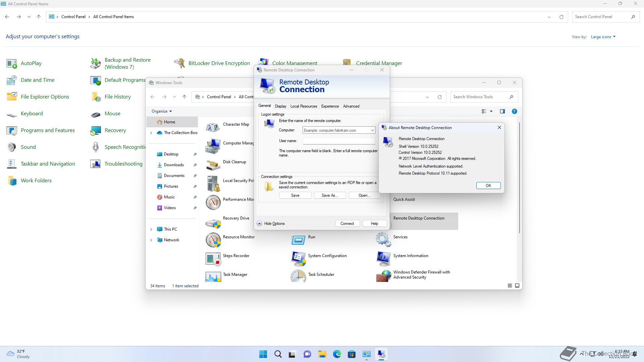Open Windows Tools recent locations dropdown
The width and height of the screenshot is (644, 362).
(174, 97)
